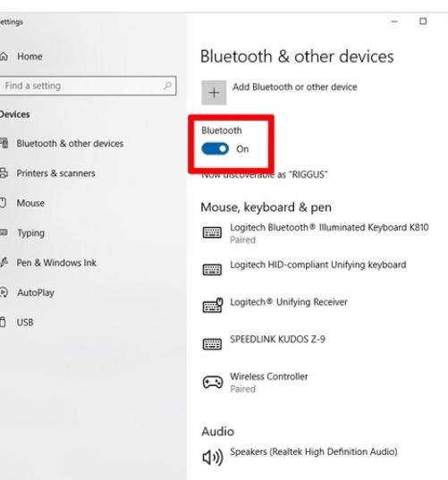Go to the Mouse settings page
The image size is (448, 480).
pos(30,203)
